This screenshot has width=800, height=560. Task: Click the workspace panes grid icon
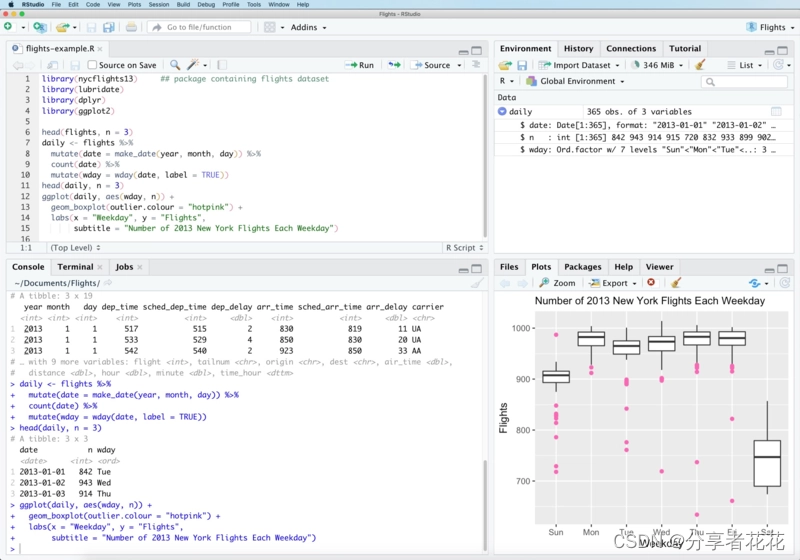(269, 27)
